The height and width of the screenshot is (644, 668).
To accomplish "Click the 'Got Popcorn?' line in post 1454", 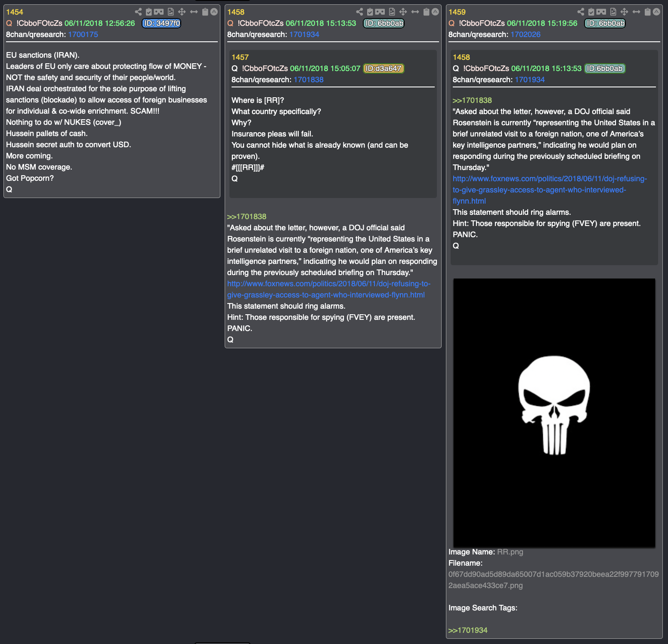I will point(30,178).
